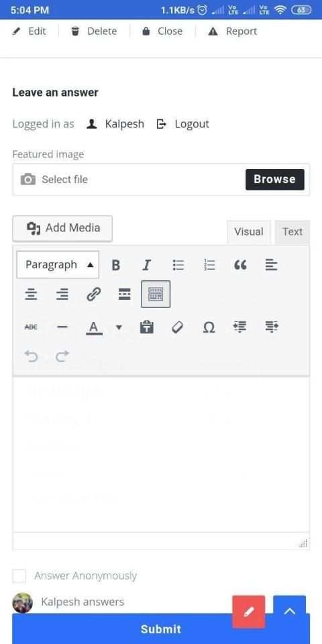Tap the scroll-to-top chevron button

[x=290, y=612]
